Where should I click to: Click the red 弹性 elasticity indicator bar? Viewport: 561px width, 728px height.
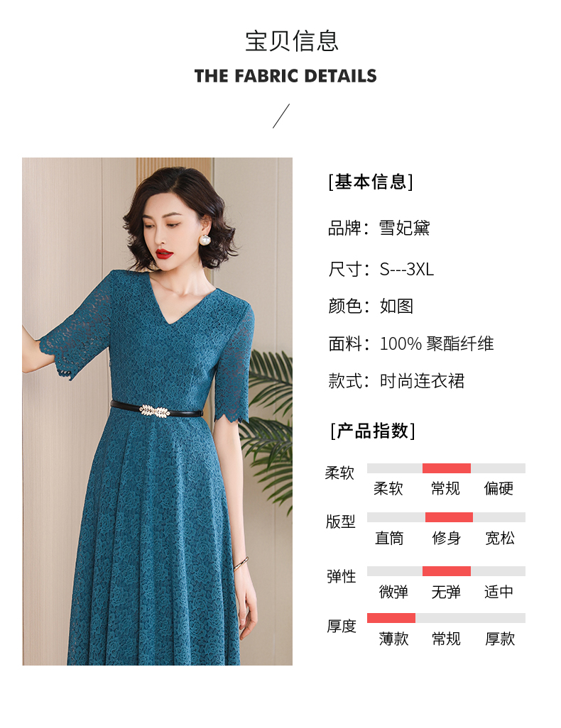(446, 571)
